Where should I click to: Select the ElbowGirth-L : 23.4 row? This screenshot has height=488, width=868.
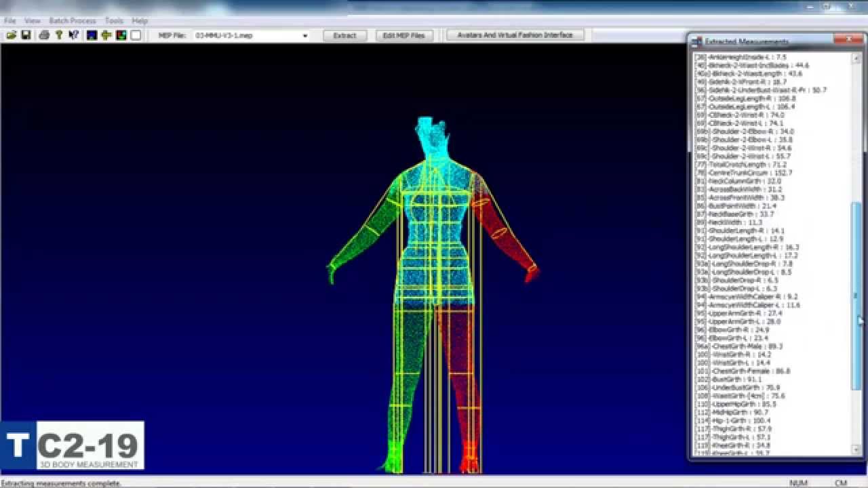(732, 338)
